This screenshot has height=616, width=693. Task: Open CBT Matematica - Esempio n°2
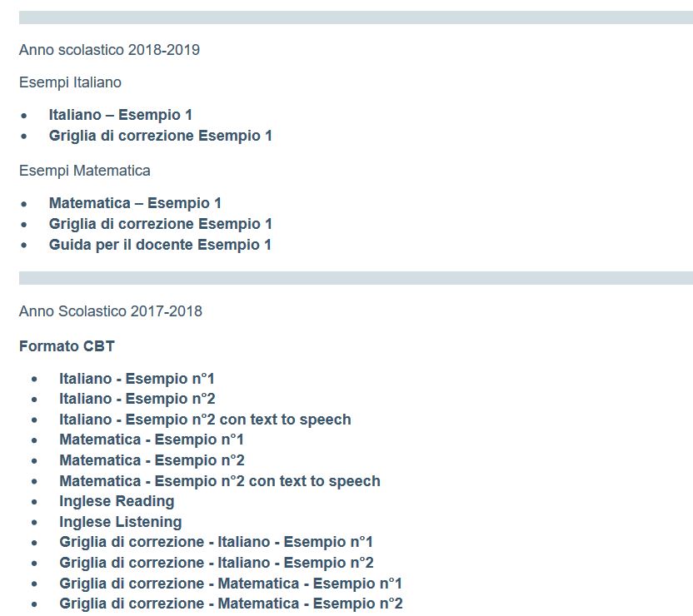pos(152,460)
